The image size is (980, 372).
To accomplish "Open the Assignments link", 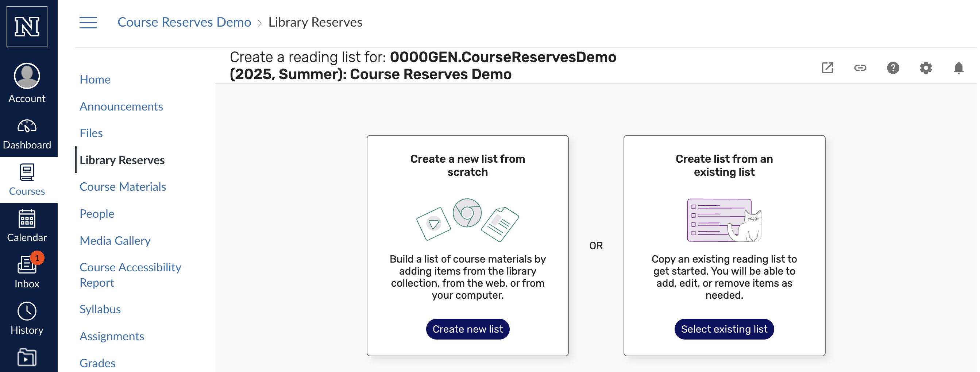I will tap(112, 336).
